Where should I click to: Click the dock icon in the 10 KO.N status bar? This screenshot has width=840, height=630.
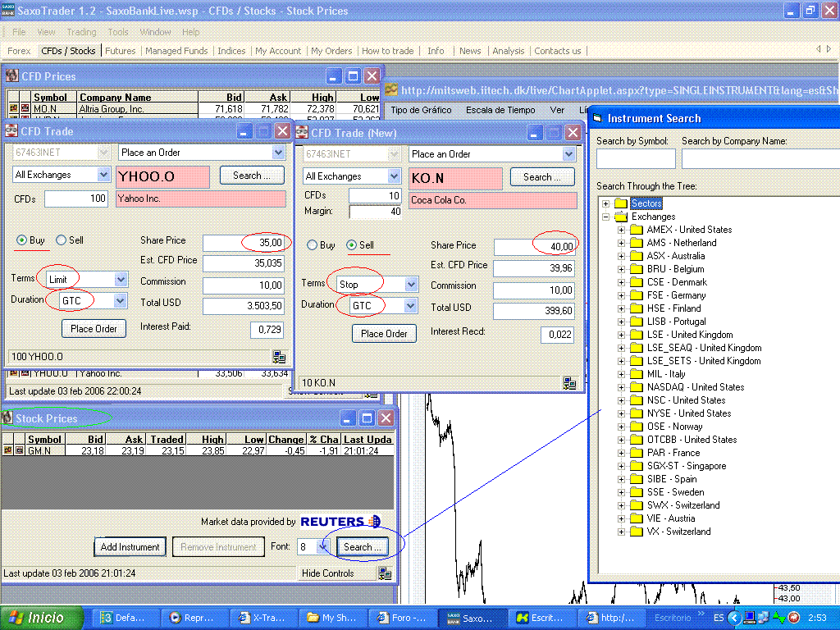[569, 382]
